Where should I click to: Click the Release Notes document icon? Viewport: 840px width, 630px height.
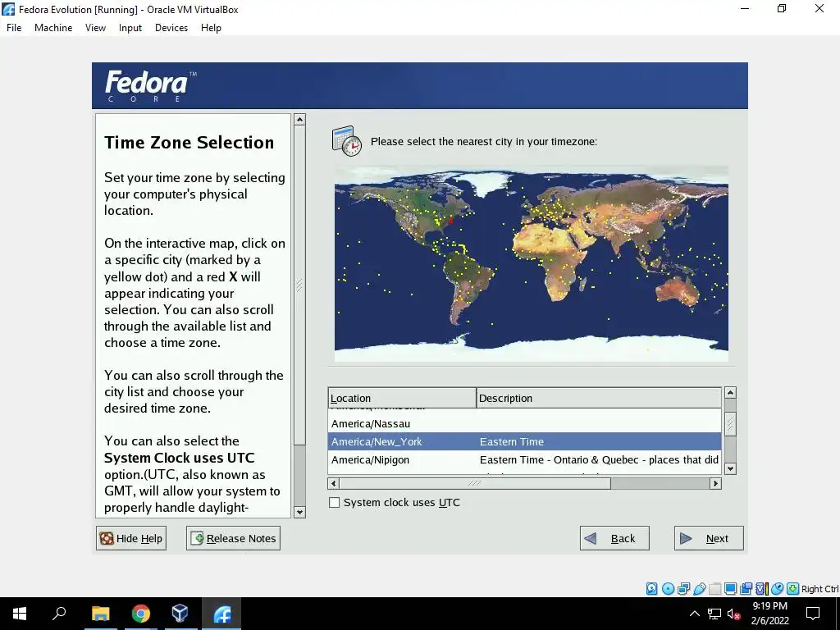click(x=197, y=538)
